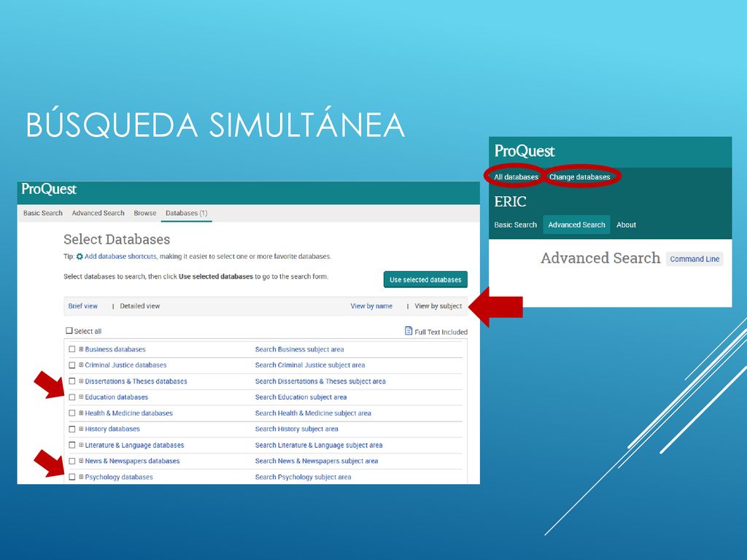The image size is (747, 560).
Task: Check the News & Newspapers databases checkbox
Action: 72,461
